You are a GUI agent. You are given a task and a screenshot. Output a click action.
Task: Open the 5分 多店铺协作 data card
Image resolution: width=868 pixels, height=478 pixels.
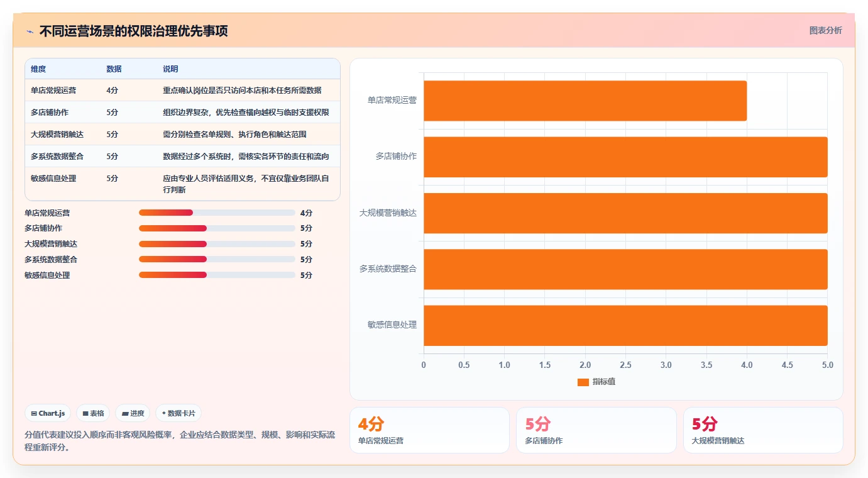(x=596, y=430)
